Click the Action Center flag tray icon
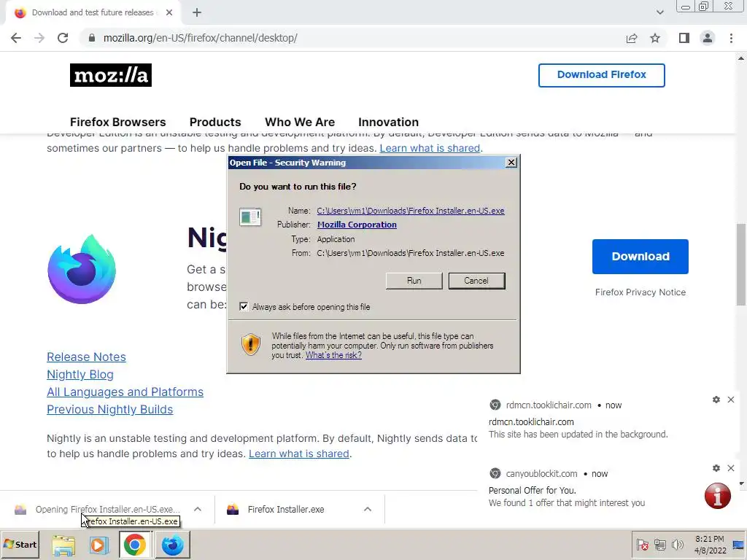747x560 pixels. click(642, 545)
